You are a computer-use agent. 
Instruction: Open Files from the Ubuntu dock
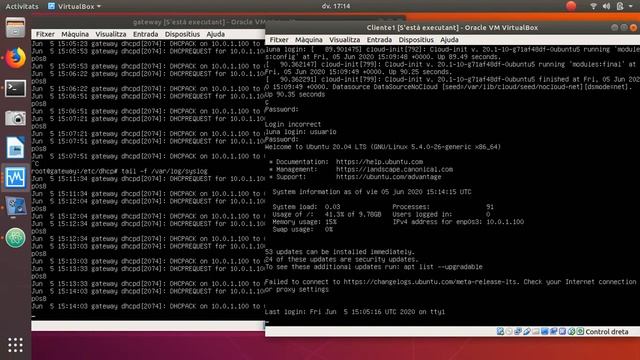16,28
